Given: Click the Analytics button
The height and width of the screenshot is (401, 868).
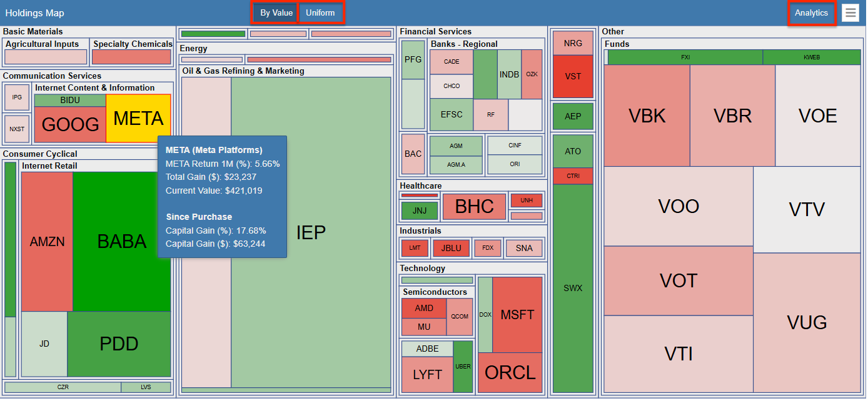Looking at the screenshot, I should (811, 12).
